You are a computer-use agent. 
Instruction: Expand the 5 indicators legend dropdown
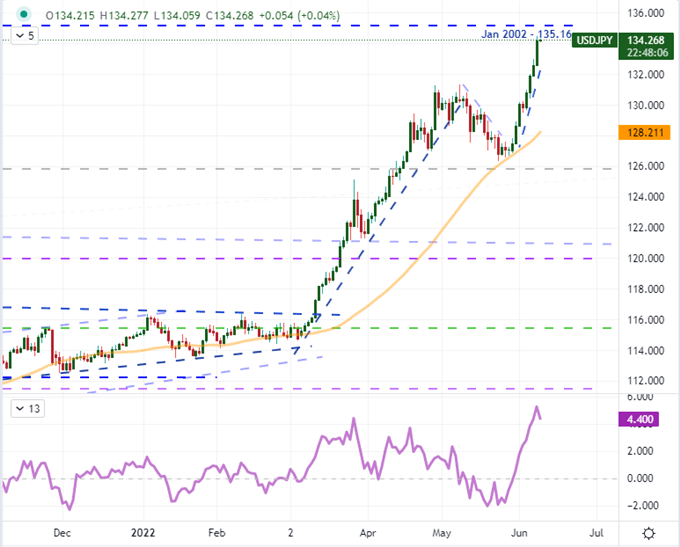coord(25,36)
